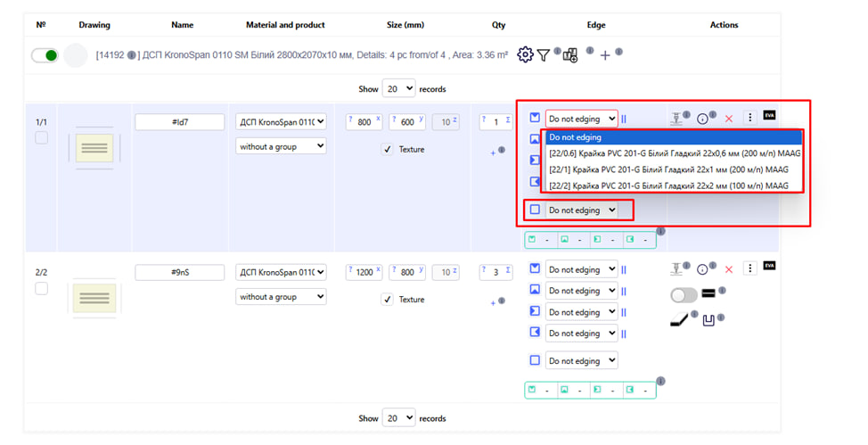Click the milling machine icon for part #9nS
Image resolution: width=868 pixels, height=445 pixels.
[676, 268]
